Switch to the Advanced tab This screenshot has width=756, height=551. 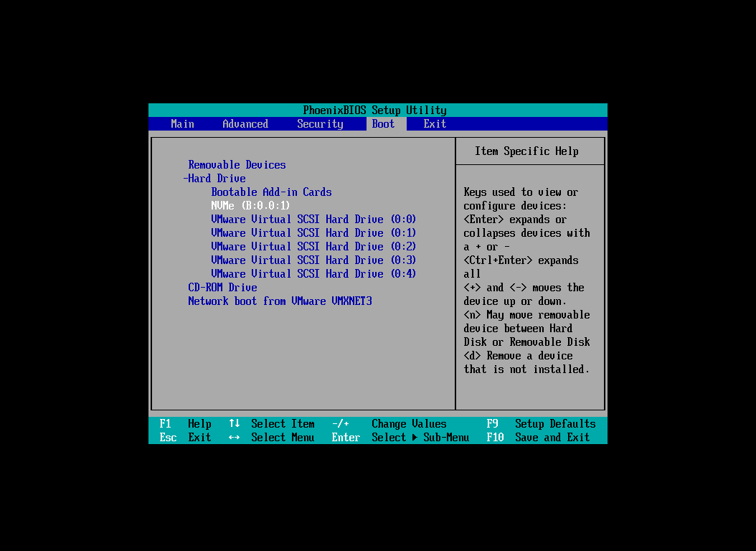coord(245,124)
